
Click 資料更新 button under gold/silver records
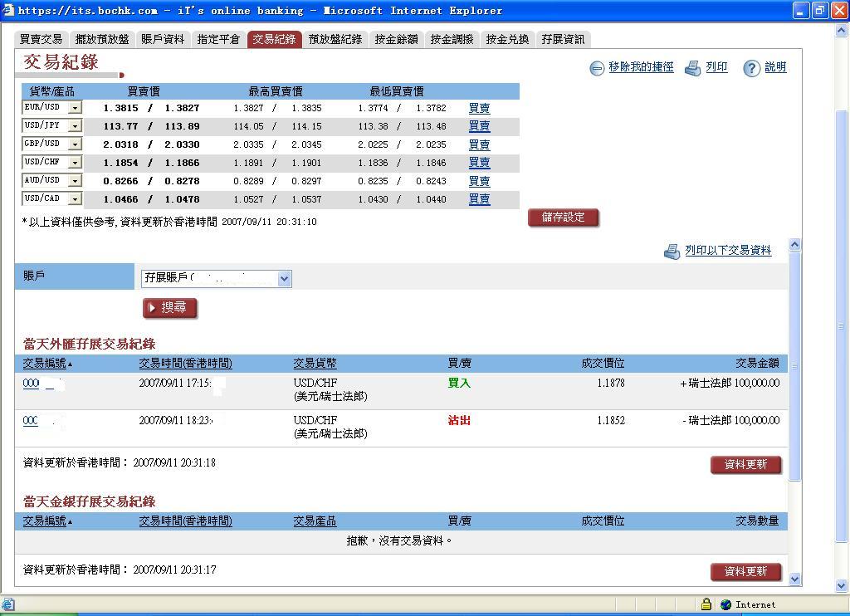[x=746, y=571]
